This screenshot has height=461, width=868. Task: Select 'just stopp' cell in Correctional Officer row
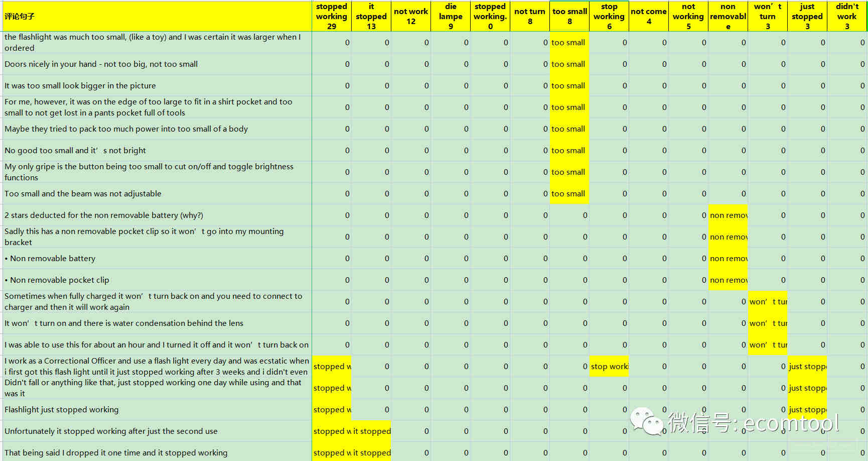[807, 366]
